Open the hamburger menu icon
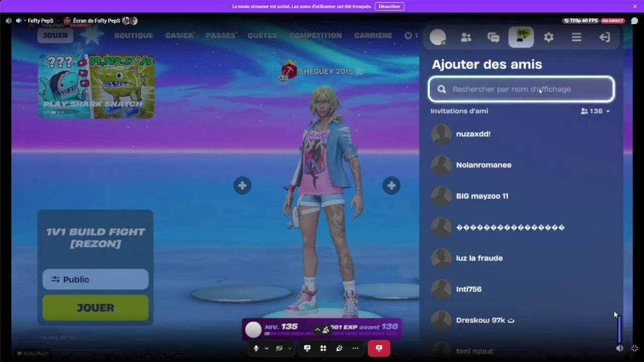 coord(577,37)
